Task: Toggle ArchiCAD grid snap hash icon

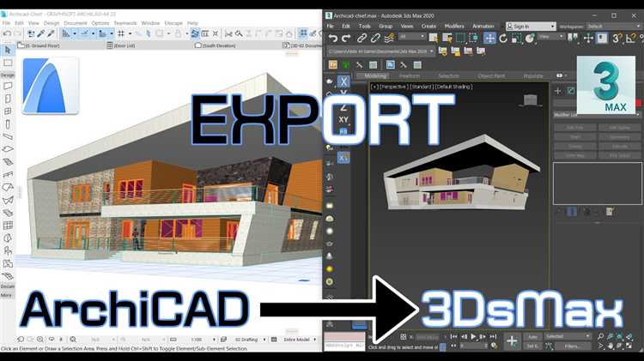Action: point(121,33)
